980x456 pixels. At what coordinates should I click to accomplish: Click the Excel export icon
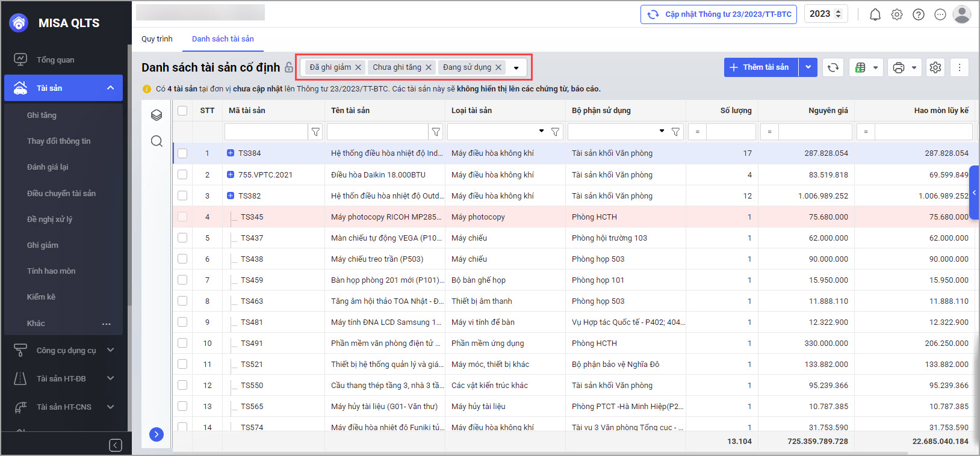(x=861, y=67)
